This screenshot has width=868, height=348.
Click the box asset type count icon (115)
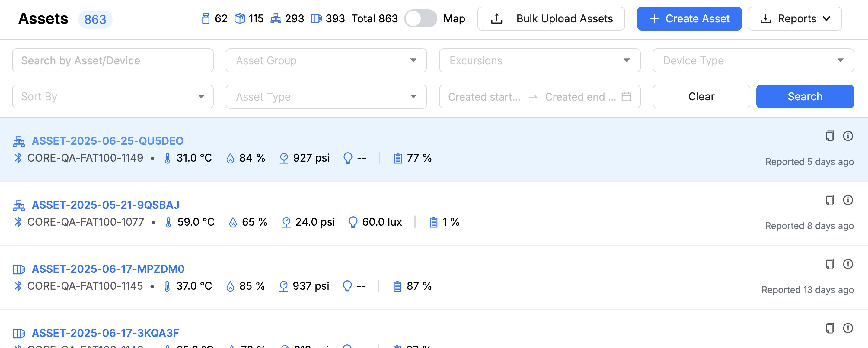click(x=240, y=18)
